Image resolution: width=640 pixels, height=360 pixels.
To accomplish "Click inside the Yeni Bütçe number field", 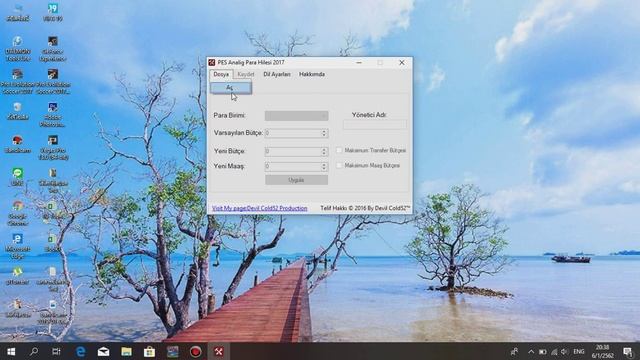I will click(x=292, y=151).
